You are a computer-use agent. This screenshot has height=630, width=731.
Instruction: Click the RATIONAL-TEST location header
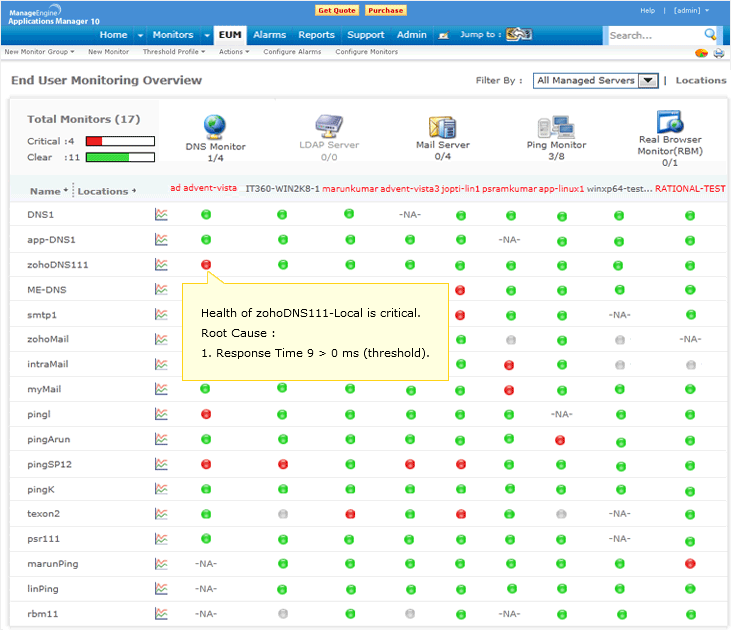[x=690, y=189]
